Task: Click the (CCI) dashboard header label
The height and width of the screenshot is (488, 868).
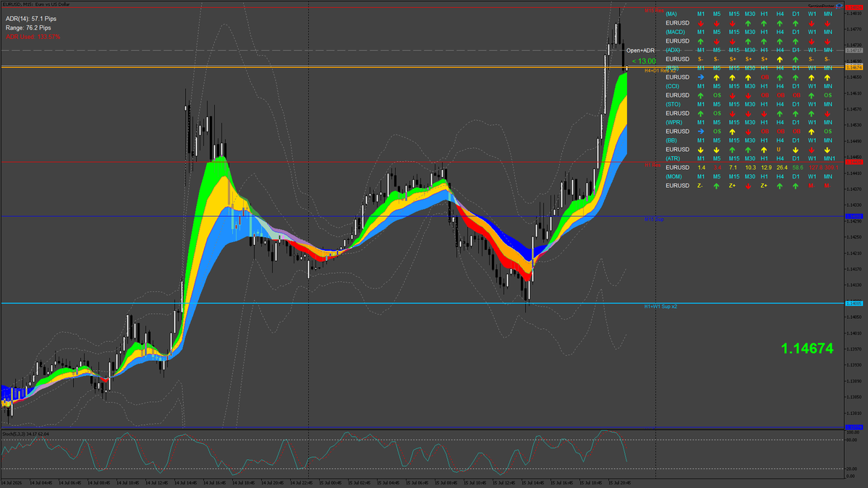Action: (x=673, y=86)
